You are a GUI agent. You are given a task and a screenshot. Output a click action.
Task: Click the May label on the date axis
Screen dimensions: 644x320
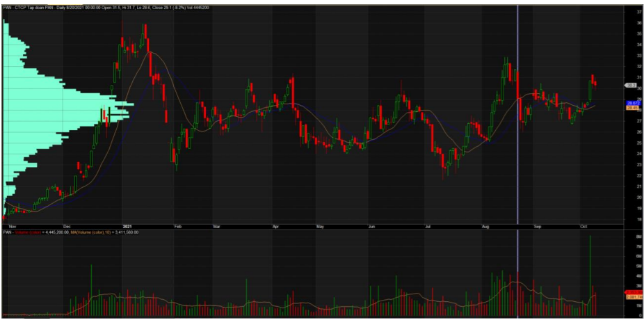321,226
